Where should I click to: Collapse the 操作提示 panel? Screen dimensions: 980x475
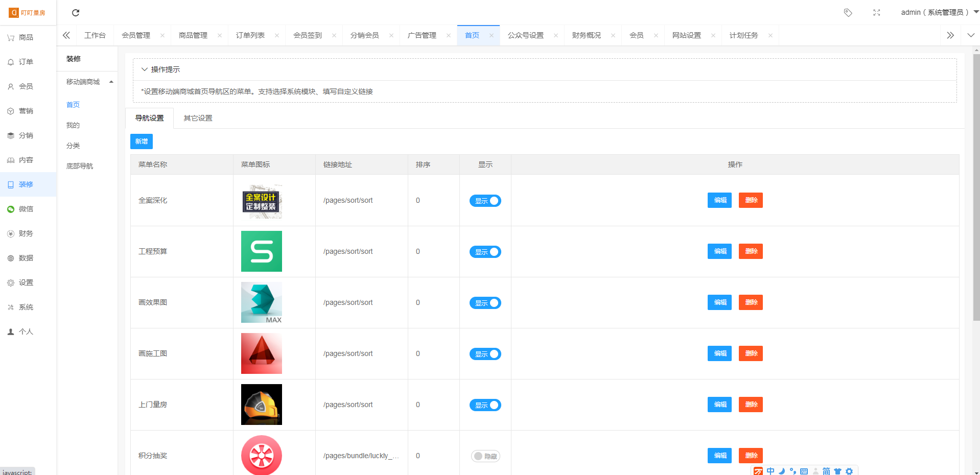(x=145, y=69)
